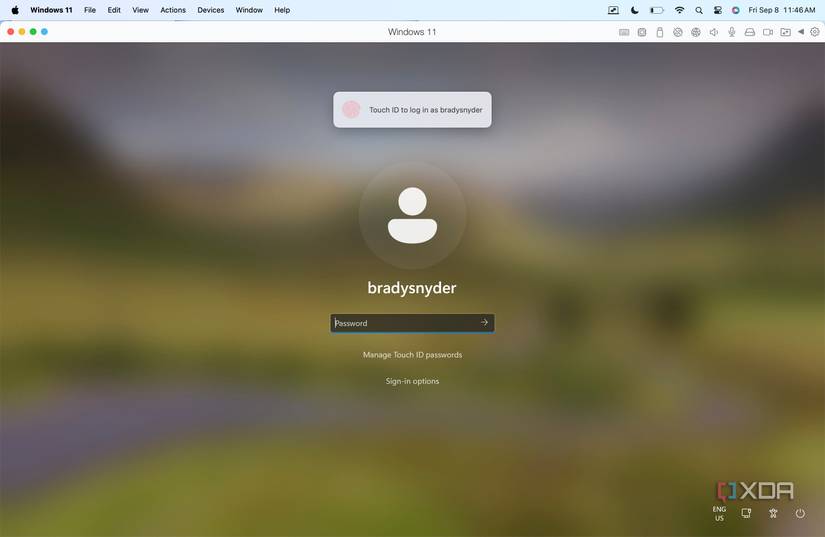Collapse toolbar icons with the triangle arrow

(x=801, y=32)
